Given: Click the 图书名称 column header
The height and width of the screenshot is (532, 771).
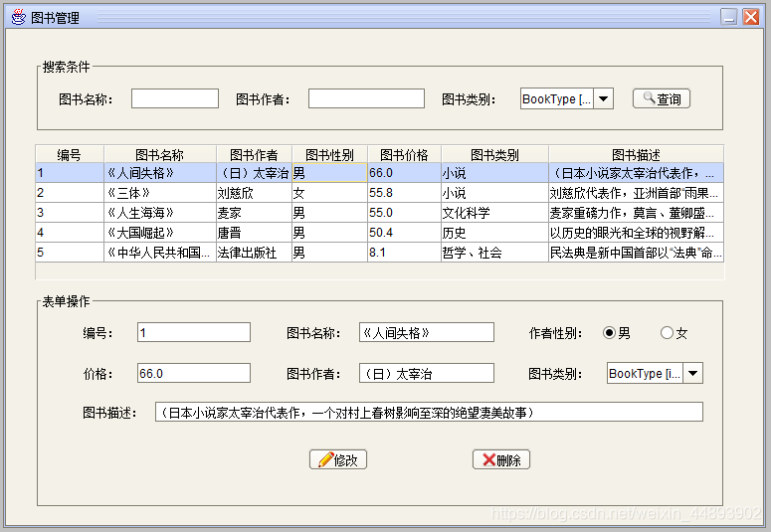Looking at the screenshot, I should click(160, 154).
